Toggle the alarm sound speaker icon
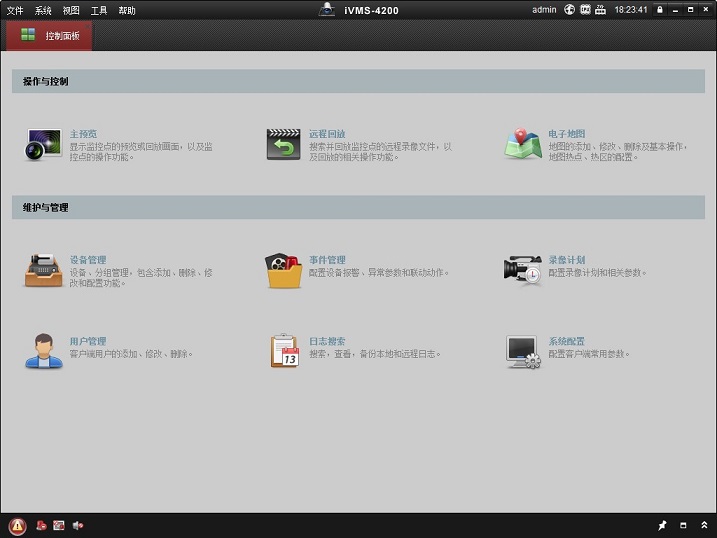The width and height of the screenshot is (717, 538). pos(77,525)
